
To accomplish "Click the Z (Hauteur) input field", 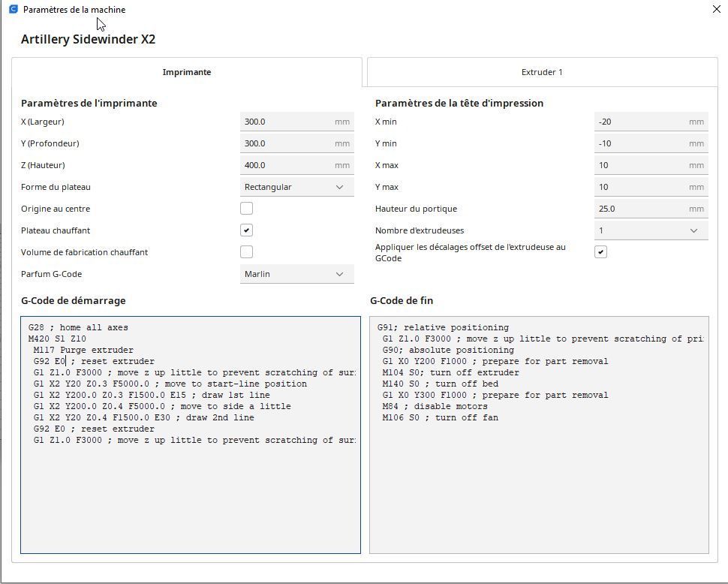I will [297, 165].
